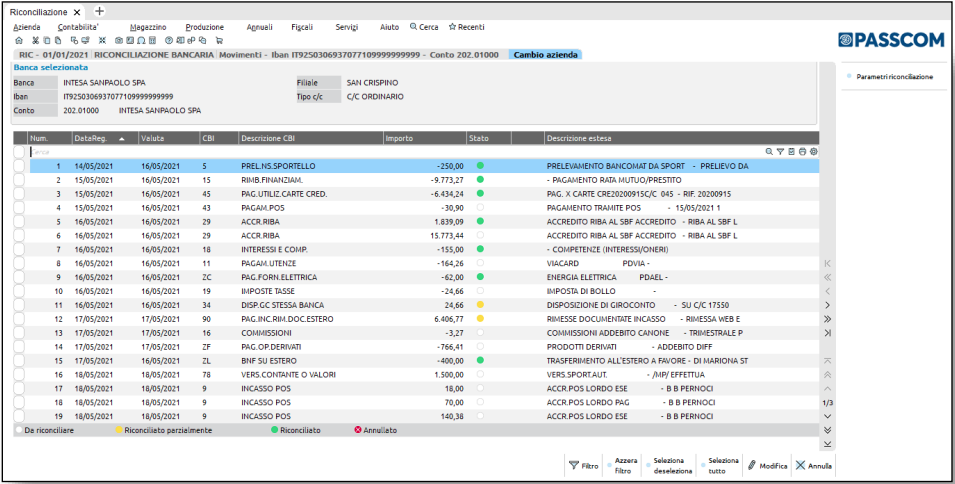Click the description IMPOSTA DI BOLLO
The width and height of the screenshot is (955, 484).
point(581,291)
